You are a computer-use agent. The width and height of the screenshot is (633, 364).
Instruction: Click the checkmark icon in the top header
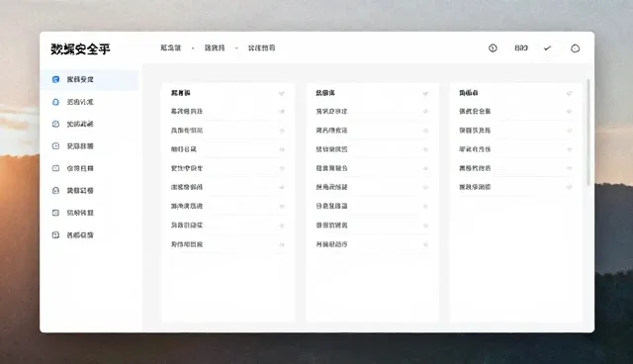[x=547, y=48]
